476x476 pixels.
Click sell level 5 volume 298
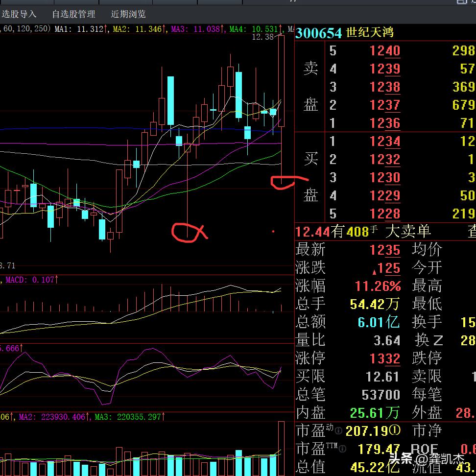[x=464, y=51]
